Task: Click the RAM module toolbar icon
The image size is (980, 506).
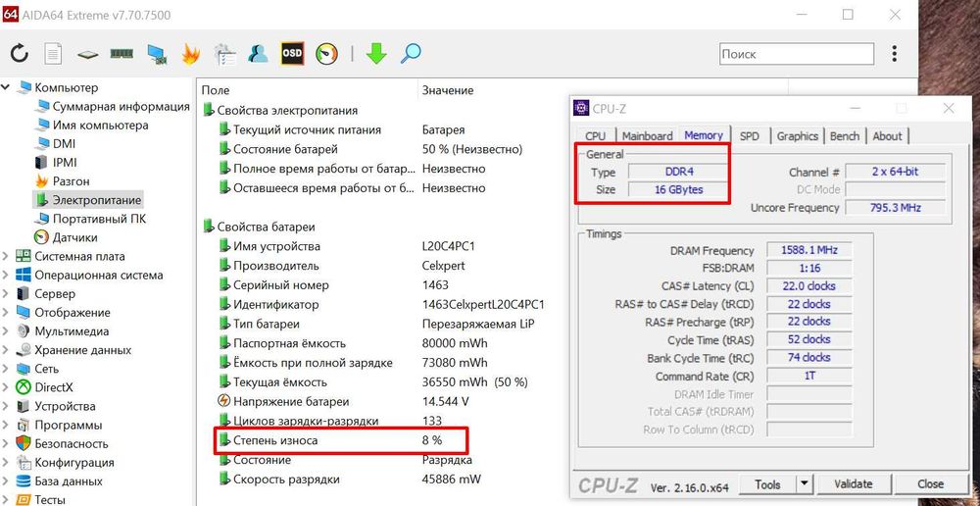Action: point(122,54)
